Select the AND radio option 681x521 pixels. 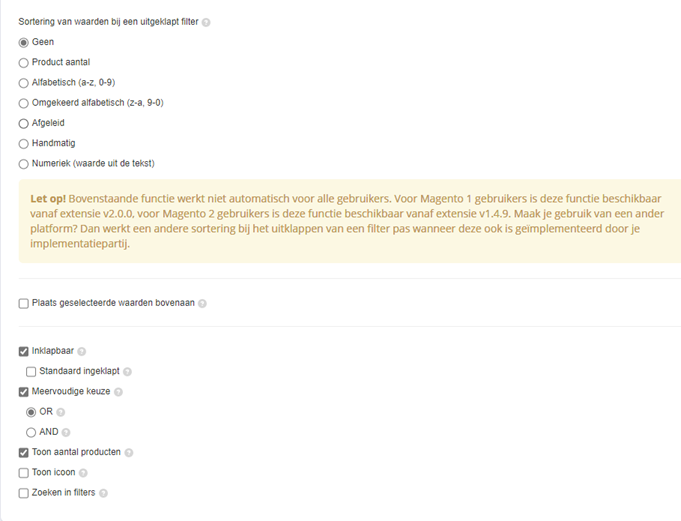click(31, 432)
